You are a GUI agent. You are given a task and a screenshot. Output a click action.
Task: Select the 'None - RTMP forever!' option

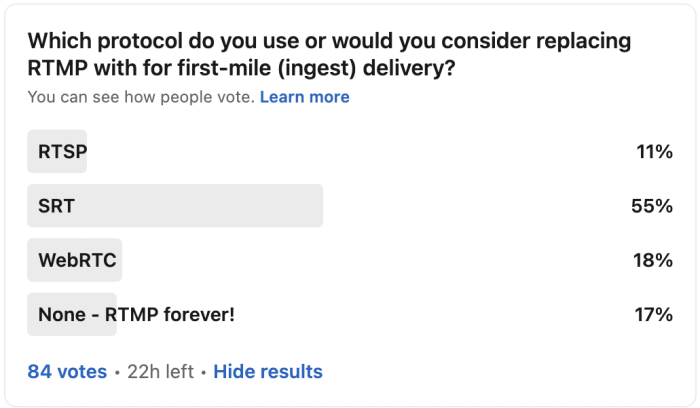click(136, 314)
